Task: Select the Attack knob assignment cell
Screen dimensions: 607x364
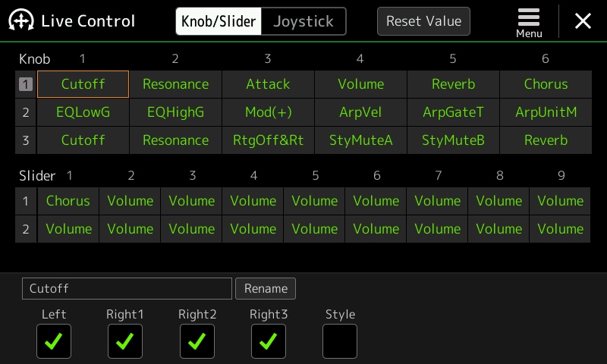Action: pos(268,84)
